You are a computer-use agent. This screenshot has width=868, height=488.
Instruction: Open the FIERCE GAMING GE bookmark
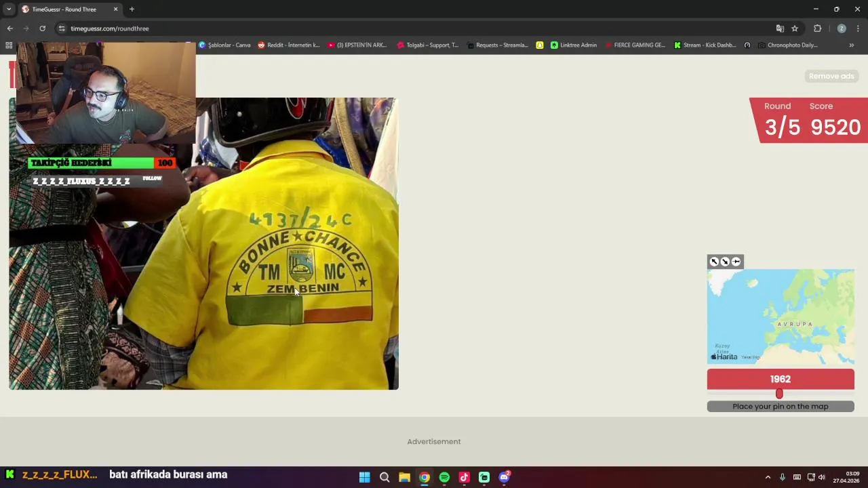635,45
